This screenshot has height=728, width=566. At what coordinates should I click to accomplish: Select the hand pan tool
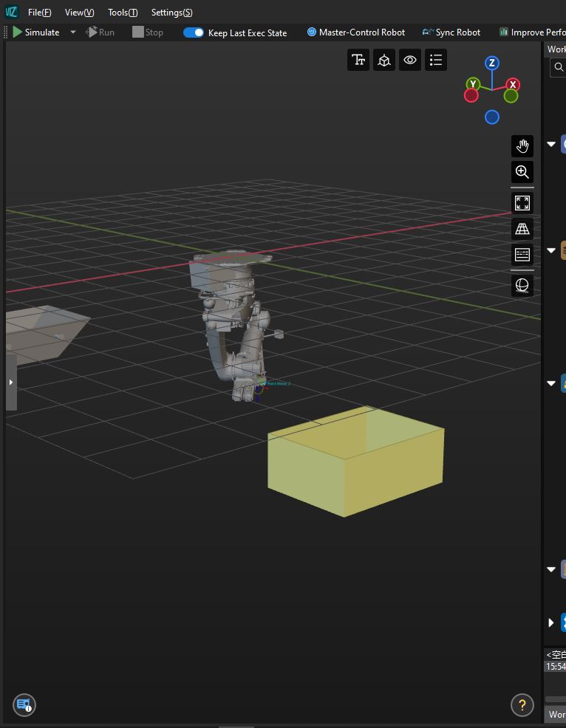pyautogui.click(x=522, y=146)
